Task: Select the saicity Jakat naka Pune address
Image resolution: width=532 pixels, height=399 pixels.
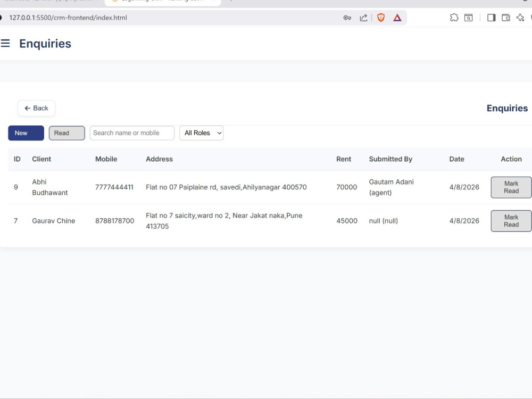Action: (225, 221)
